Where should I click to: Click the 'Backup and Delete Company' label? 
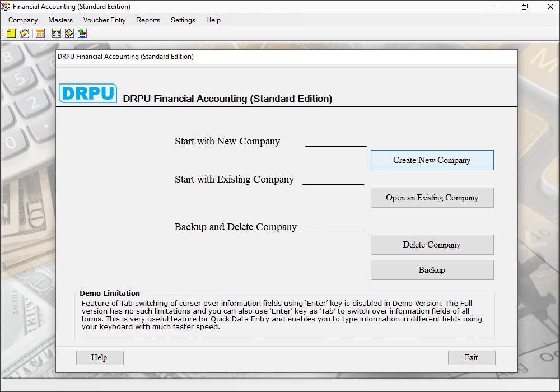click(x=235, y=227)
